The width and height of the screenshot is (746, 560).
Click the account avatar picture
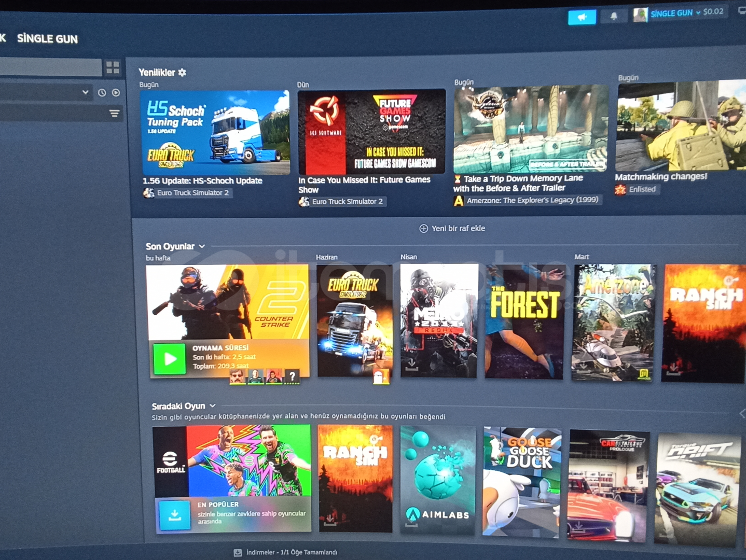(x=640, y=15)
